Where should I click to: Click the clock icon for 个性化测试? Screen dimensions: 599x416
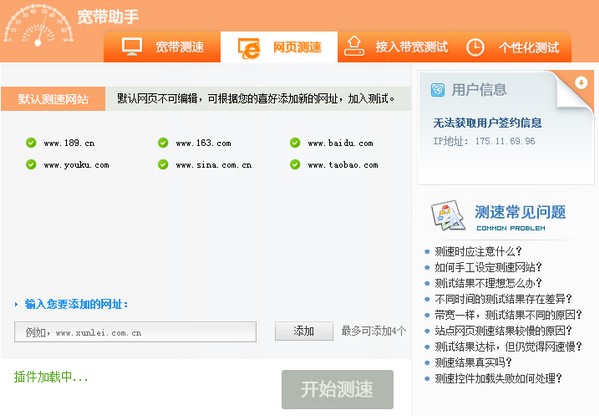(475, 47)
